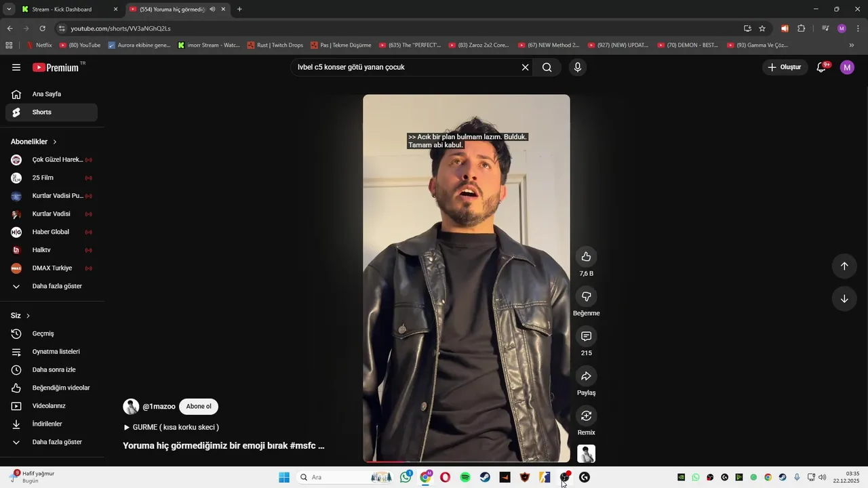Open Geçmiş history
The width and height of the screenshot is (868, 488).
point(52,333)
